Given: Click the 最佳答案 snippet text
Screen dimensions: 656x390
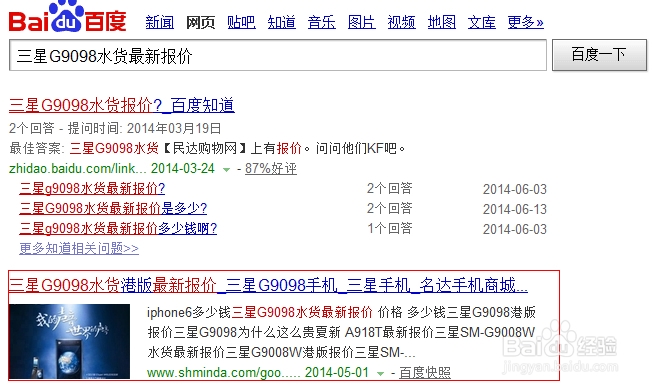Looking at the screenshot, I should (208, 148).
